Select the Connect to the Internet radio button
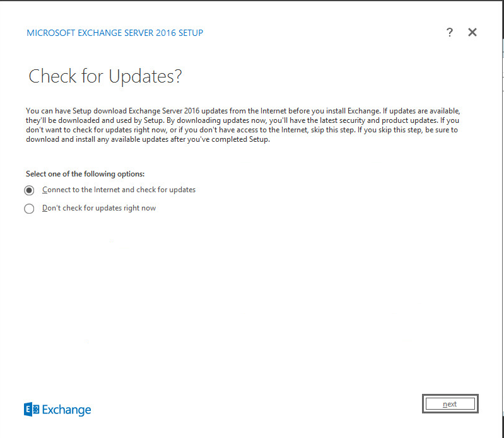504x438 pixels. click(x=29, y=190)
